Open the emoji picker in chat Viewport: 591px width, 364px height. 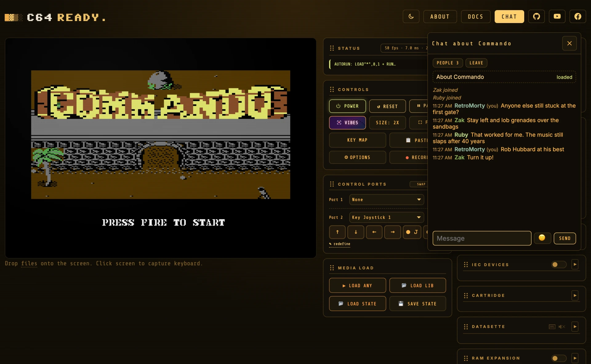(x=542, y=238)
